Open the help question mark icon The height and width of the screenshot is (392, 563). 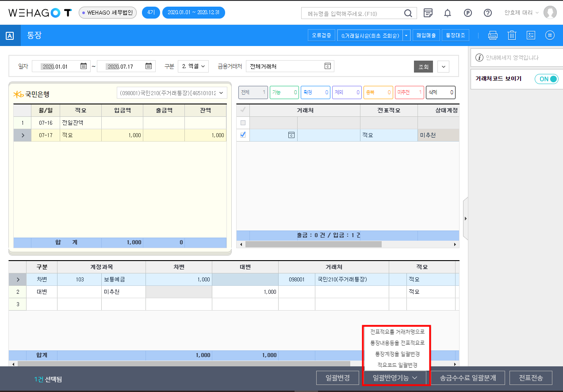tap(488, 13)
